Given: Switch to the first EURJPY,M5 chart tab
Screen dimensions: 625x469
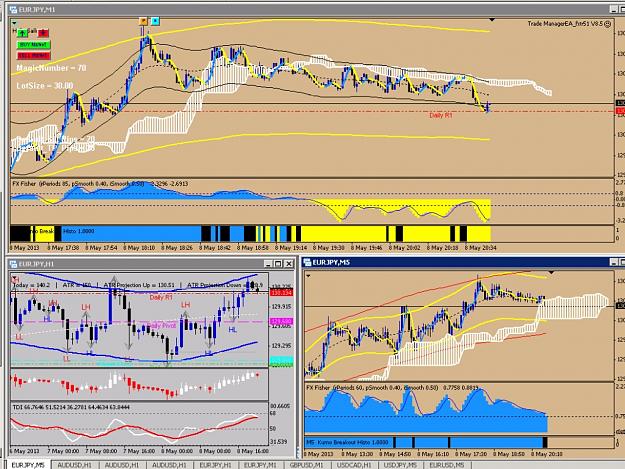Looking at the screenshot, I should [x=28, y=465].
